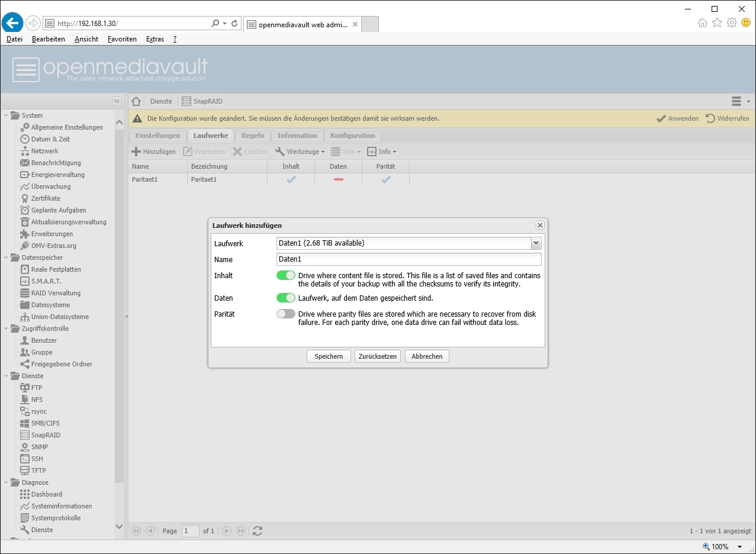Click the Datum & Zeit clock icon
Image resolution: width=756 pixels, height=554 pixels.
(x=25, y=139)
